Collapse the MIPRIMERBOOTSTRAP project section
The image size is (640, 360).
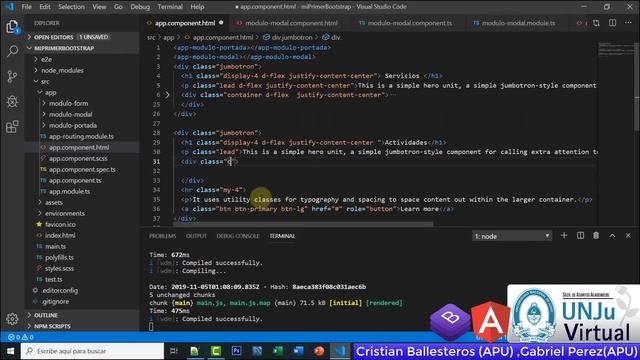point(82,48)
